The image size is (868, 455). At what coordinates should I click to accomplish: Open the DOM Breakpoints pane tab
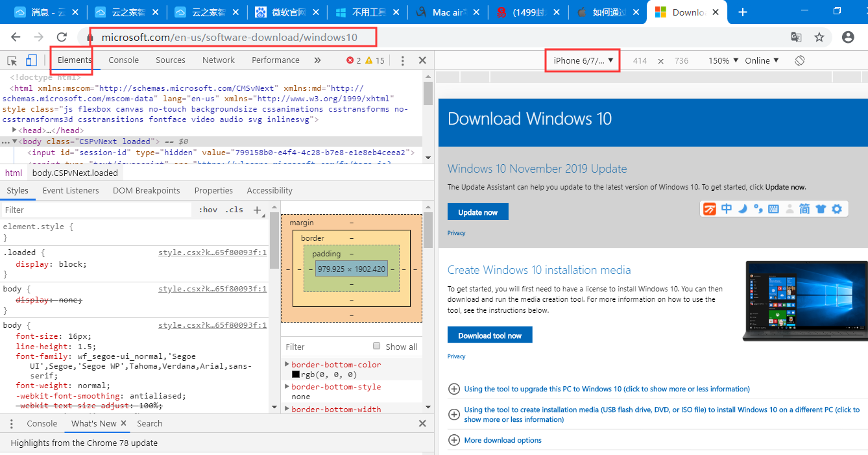(147, 191)
